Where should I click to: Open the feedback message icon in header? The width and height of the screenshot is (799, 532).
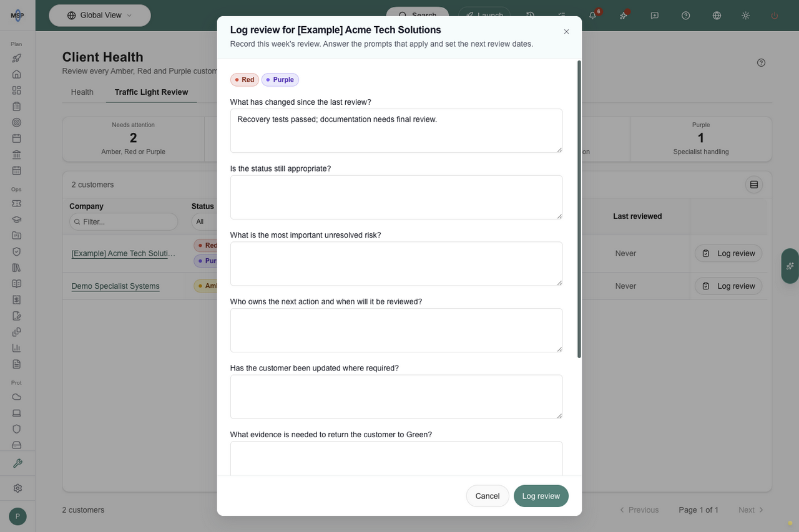pos(654,15)
